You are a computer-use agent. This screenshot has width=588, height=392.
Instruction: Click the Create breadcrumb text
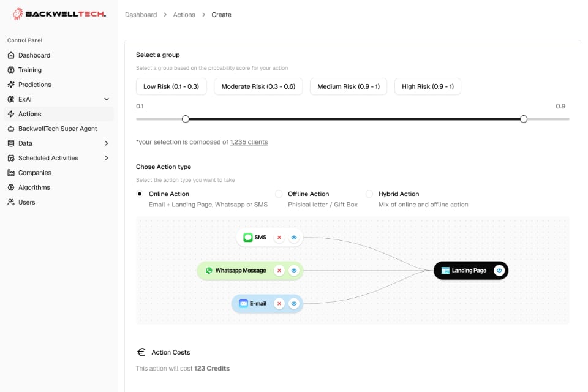[x=221, y=15]
